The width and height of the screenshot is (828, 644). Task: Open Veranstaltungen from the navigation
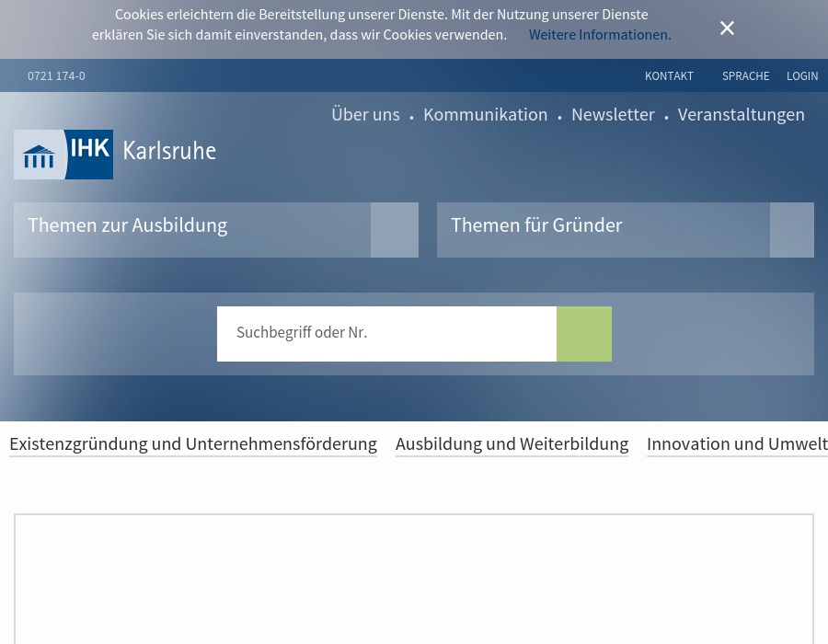(x=741, y=114)
